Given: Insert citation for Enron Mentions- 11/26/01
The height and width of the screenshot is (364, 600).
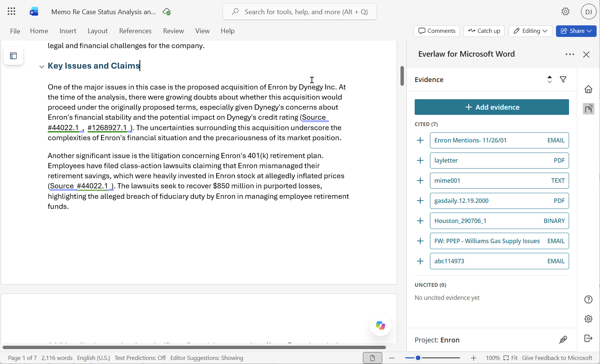Looking at the screenshot, I should coord(420,140).
